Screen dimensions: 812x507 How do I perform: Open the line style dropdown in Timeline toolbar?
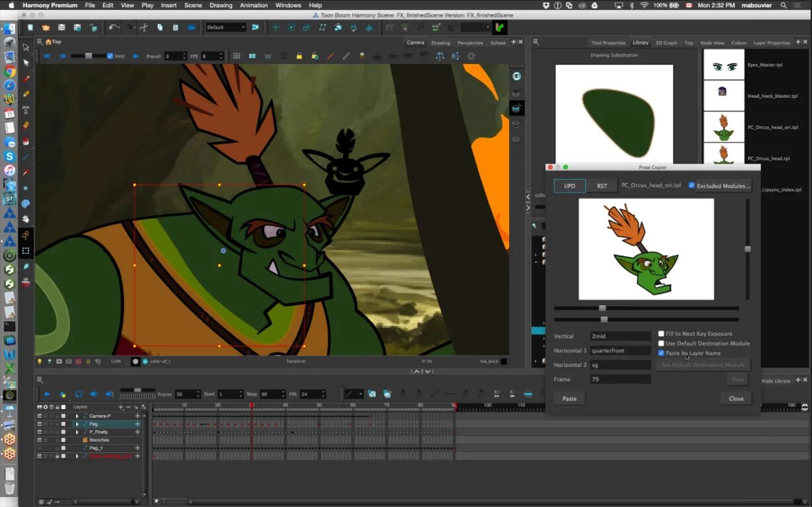pos(354,394)
